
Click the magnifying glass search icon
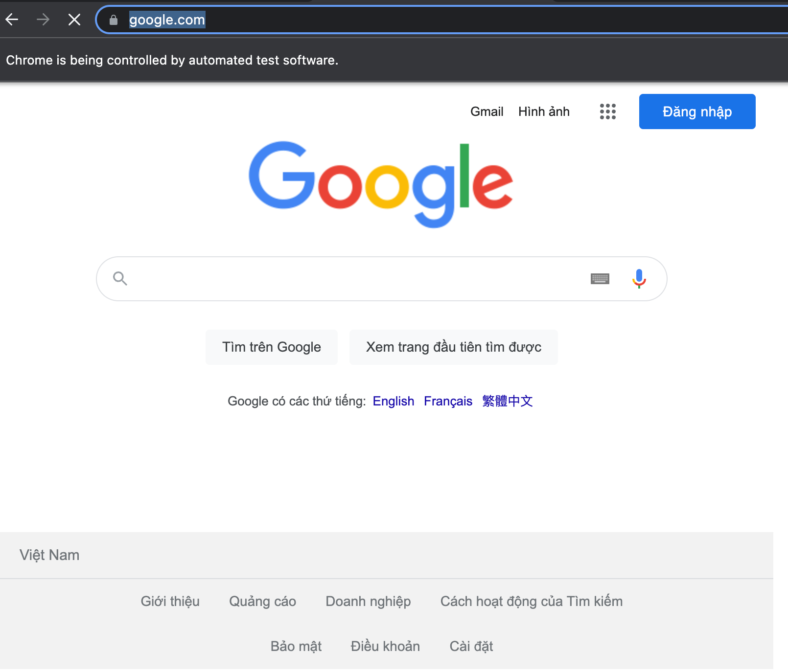tap(120, 278)
